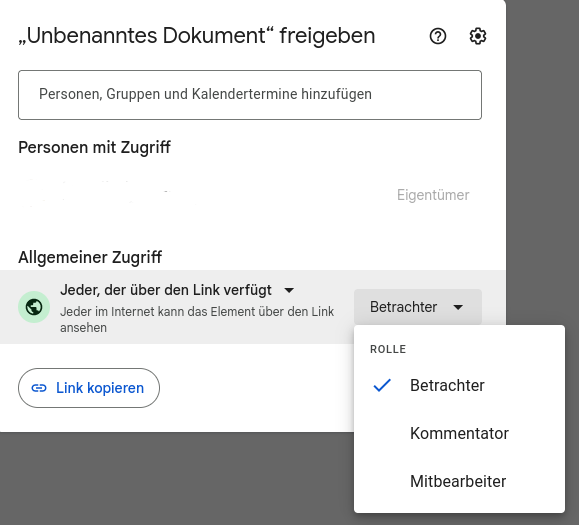Expand the 'Jeder, der über den Link verfügt' dropdown
This screenshot has height=525, width=579.
pyautogui.click(x=177, y=290)
